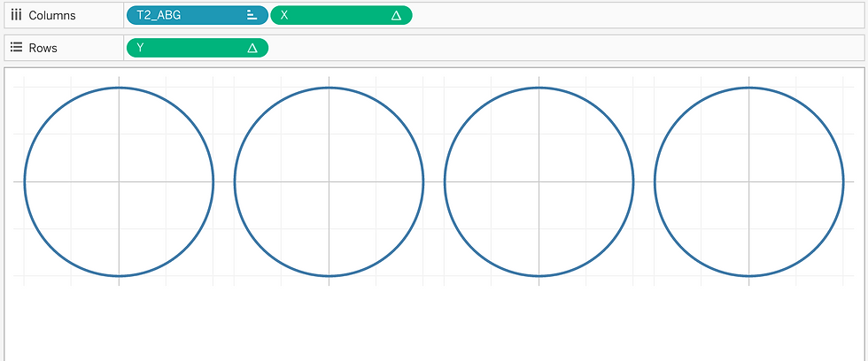Click the Columns shelf label
This screenshot has height=361, width=868.
52,15
